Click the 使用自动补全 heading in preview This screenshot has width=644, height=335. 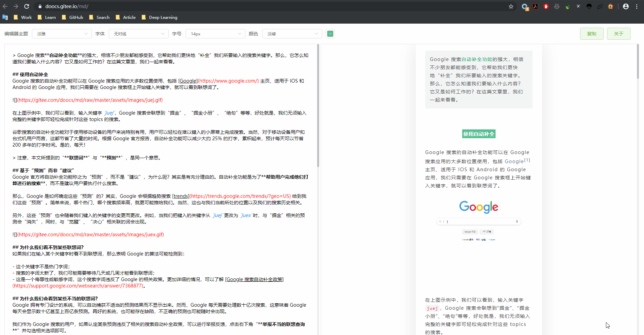click(479, 134)
